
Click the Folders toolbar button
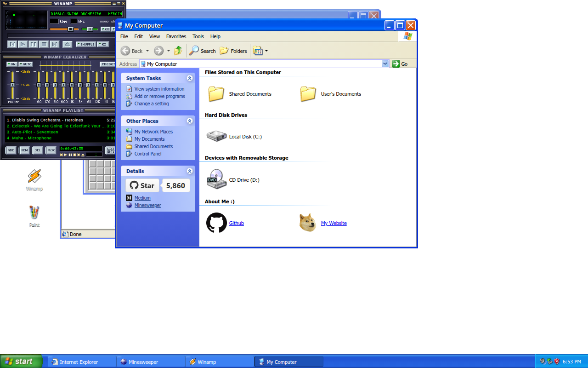233,51
